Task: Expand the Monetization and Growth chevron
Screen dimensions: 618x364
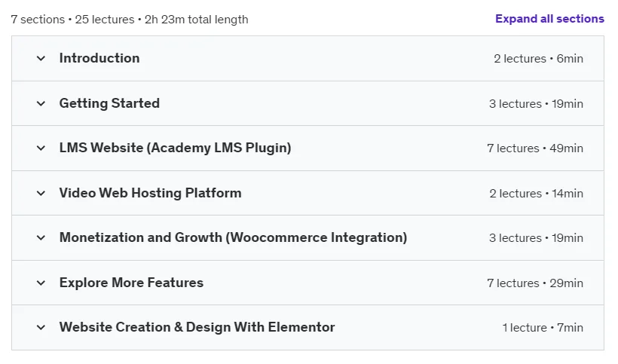Action: pos(41,238)
